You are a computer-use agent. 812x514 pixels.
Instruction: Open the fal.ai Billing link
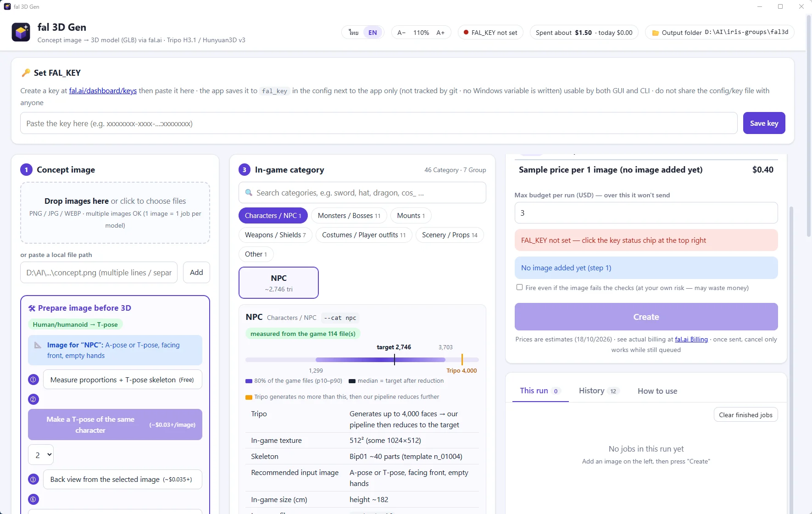coord(691,339)
